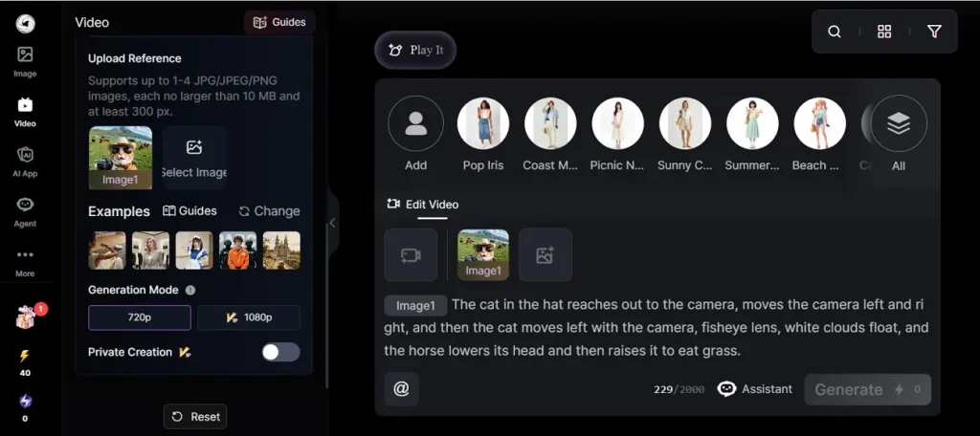Click the @ mention button
The width and height of the screenshot is (980, 436).
[401, 389]
